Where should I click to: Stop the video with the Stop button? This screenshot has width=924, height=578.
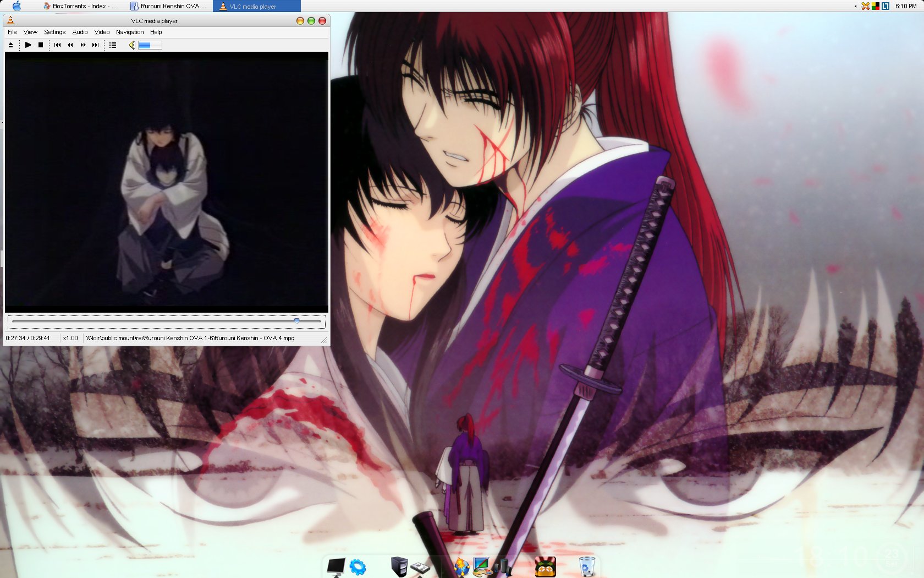(41, 45)
